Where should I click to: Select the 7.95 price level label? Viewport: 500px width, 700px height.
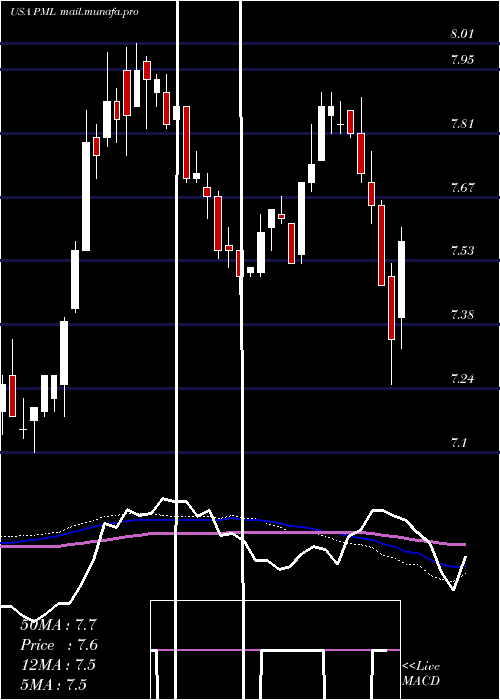[462, 60]
